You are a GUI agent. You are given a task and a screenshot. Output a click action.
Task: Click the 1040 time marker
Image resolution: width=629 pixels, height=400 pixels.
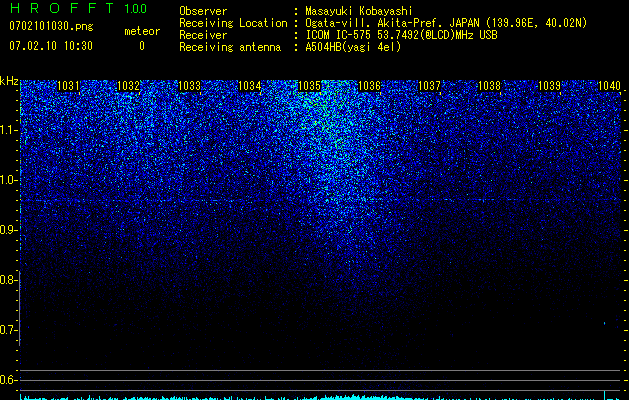[609, 86]
